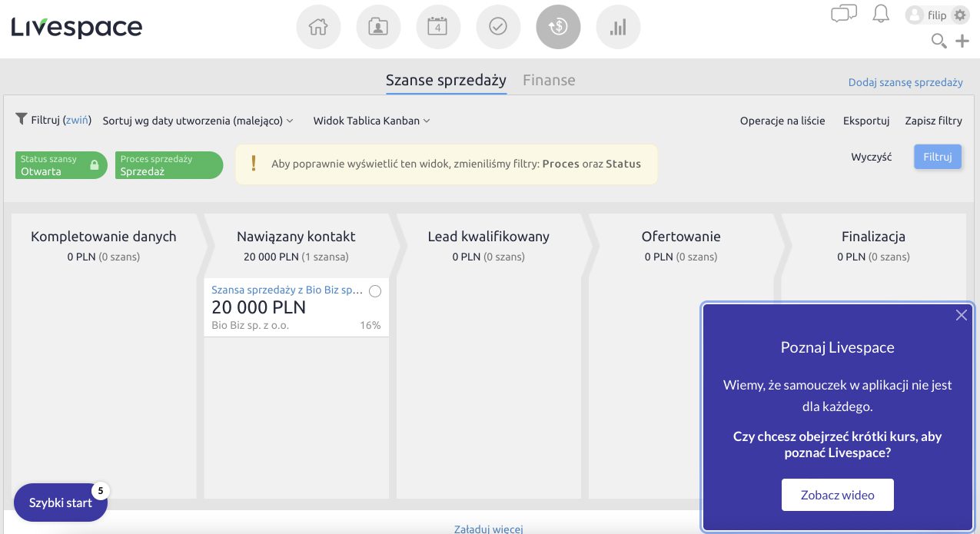Expand the Widok Tablica Kanban dropdown
This screenshot has height=534, width=980.
coord(371,121)
